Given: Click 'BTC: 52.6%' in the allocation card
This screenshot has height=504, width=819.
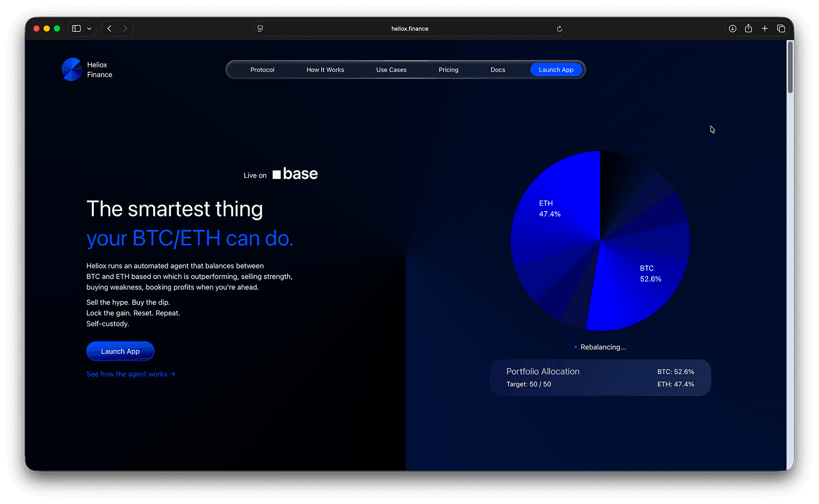Looking at the screenshot, I should [676, 372].
